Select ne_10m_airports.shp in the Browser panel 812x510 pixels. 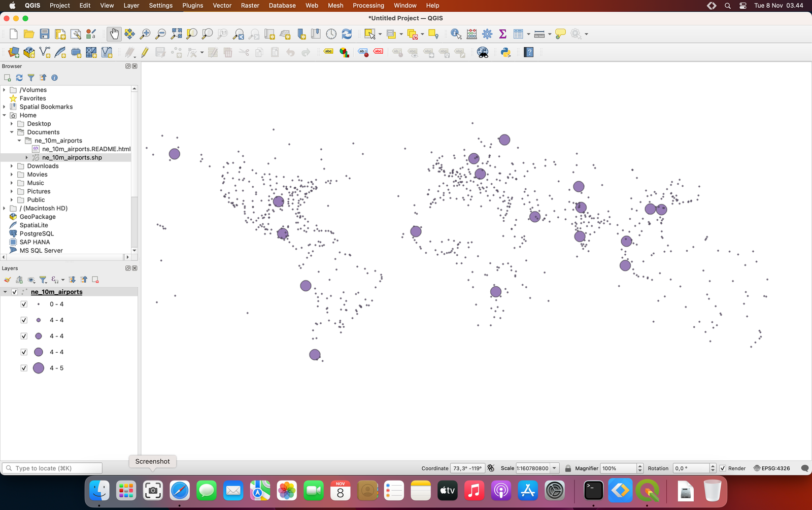tap(72, 157)
